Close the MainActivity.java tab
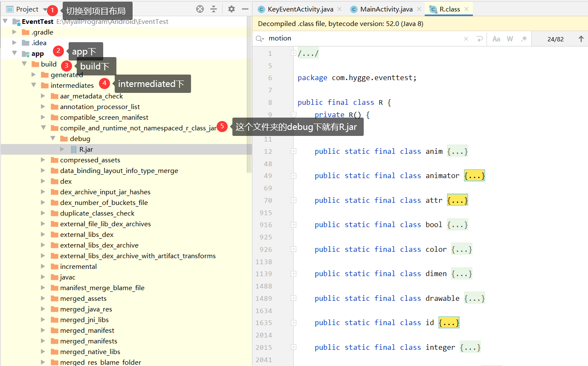The image size is (588, 366). pyautogui.click(x=419, y=9)
